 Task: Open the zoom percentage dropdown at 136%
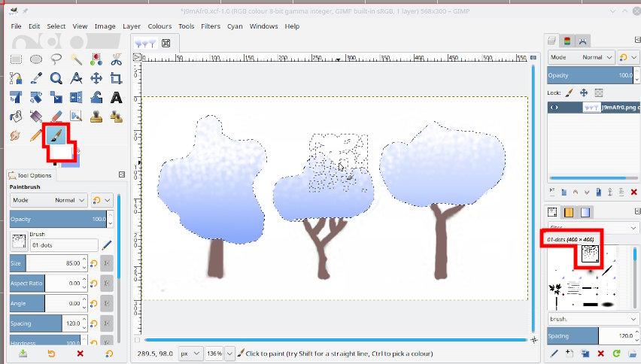(x=229, y=353)
